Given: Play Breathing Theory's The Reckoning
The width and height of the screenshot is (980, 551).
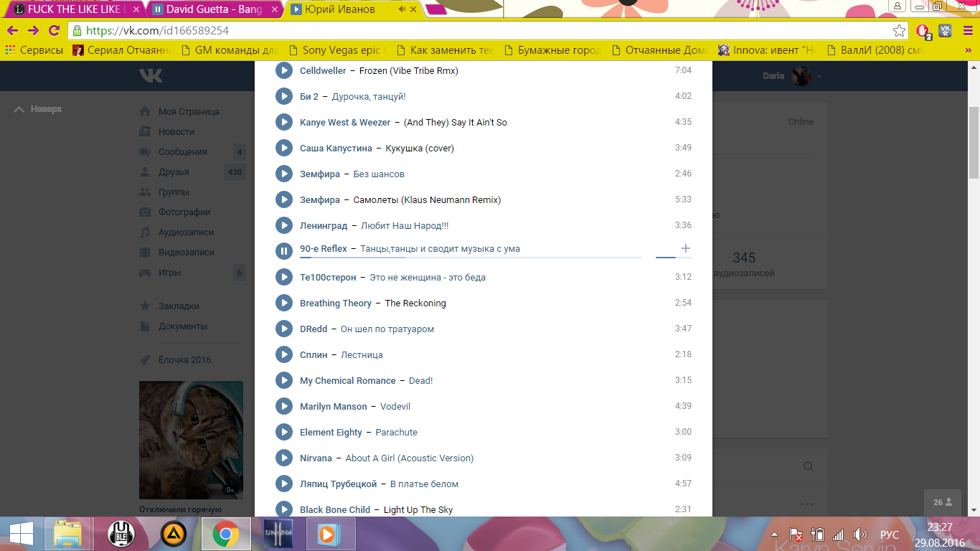Looking at the screenshot, I should click(x=284, y=303).
